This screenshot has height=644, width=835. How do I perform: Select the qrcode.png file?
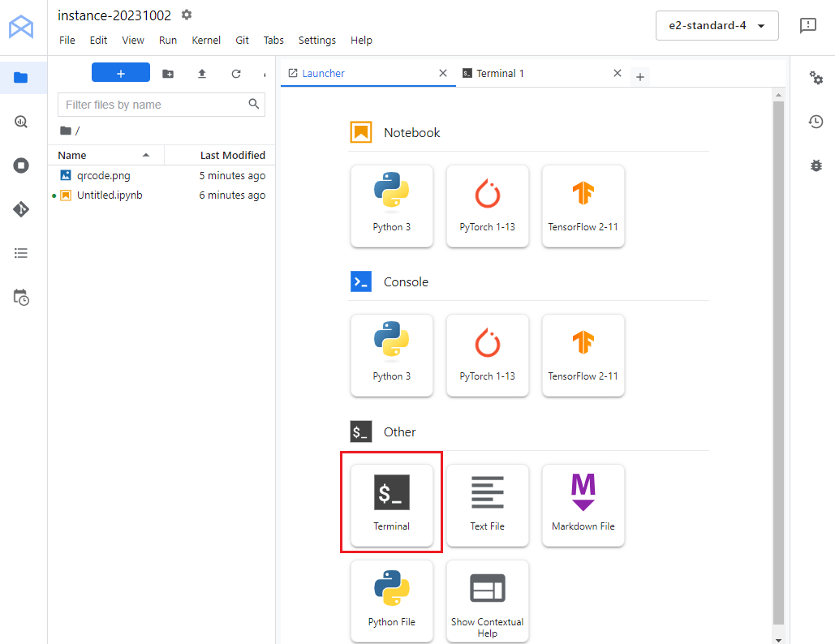click(x=103, y=175)
